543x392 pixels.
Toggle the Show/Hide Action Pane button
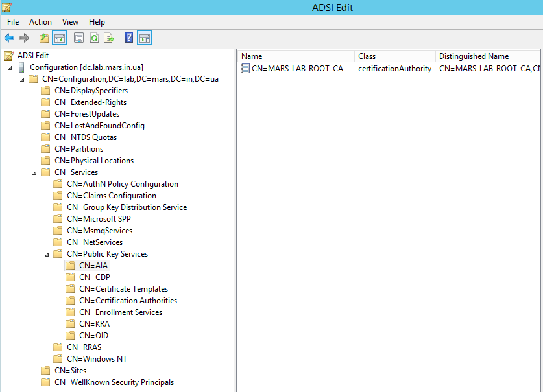pyautogui.click(x=144, y=38)
